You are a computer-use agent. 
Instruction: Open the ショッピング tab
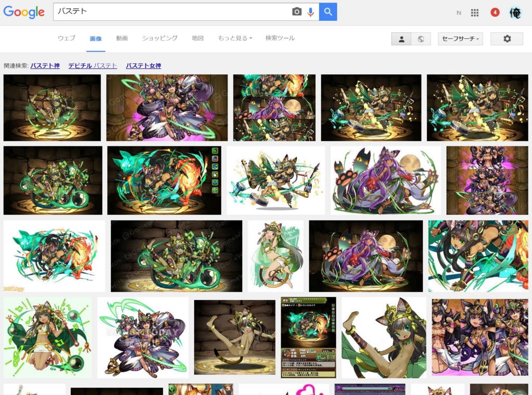click(160, 38)
